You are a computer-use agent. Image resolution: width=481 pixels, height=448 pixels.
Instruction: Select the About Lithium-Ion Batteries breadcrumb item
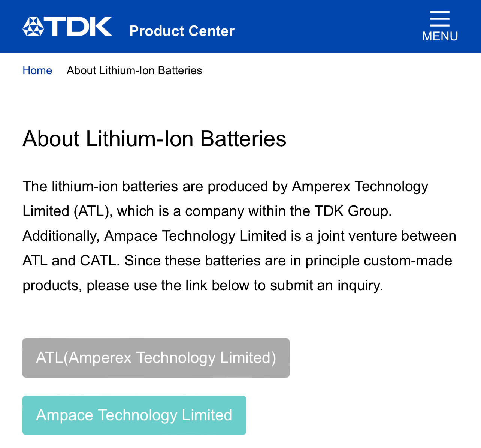[134, 70]
